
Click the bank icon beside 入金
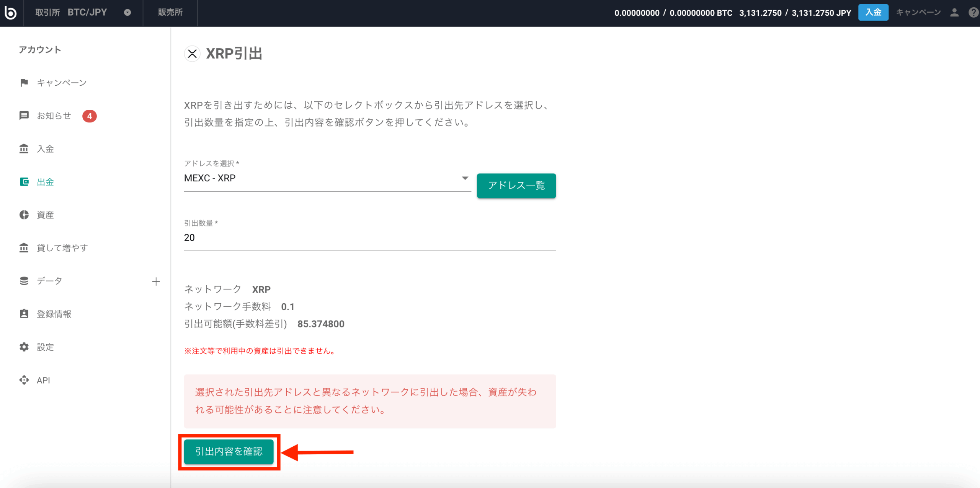point(24,149)
